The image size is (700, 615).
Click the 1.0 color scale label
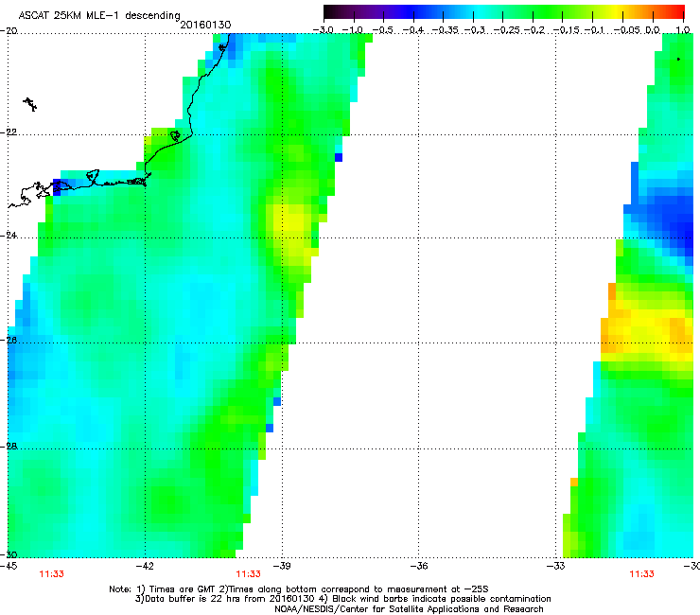[x=683, y=30]
